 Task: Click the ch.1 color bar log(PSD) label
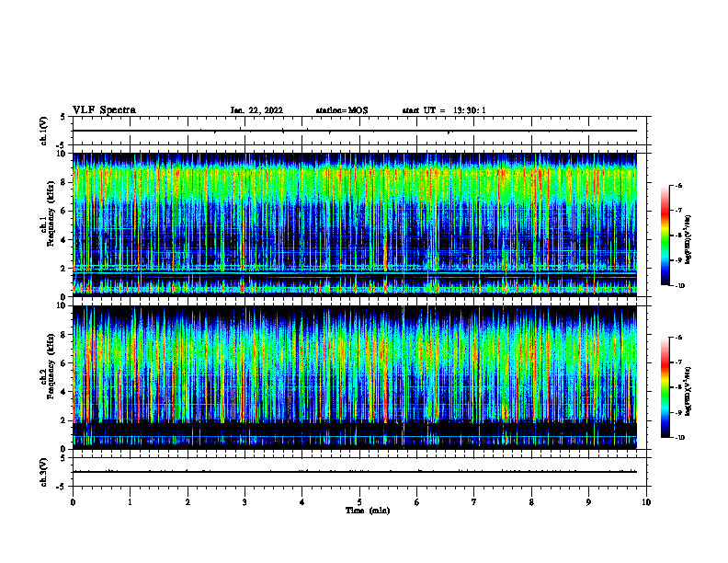[x=688, y=240]
